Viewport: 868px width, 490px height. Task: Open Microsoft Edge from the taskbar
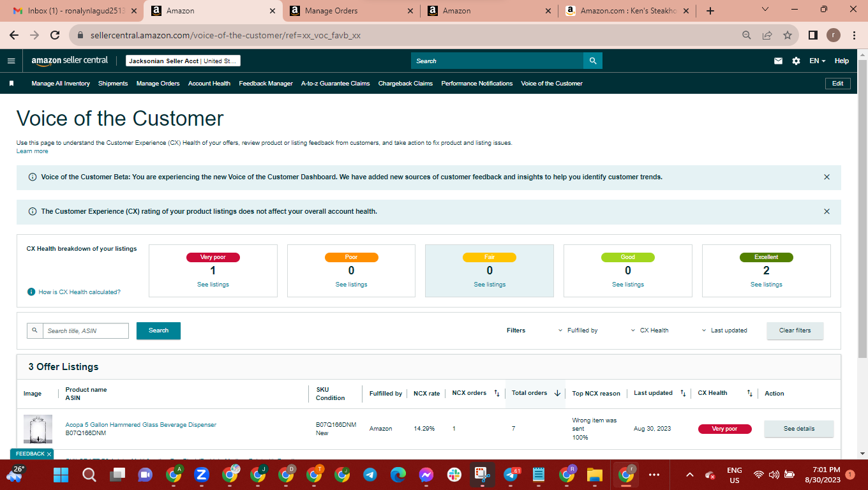pos(398,475)
